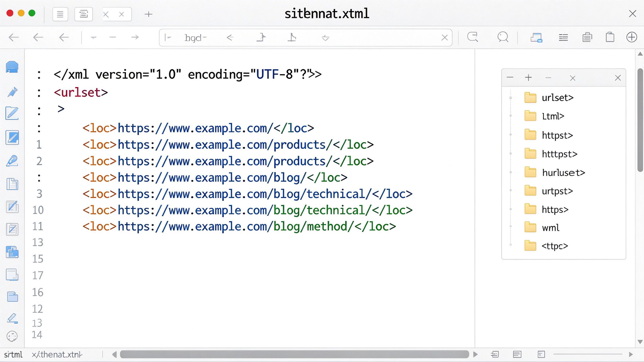Click the copy-files blue icon in sidebar
The height and width of the screenshot is (362, 644).
[12, 252]
